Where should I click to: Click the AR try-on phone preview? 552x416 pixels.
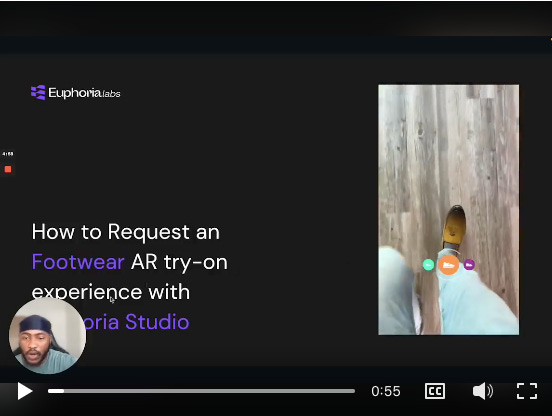click(448, 209)
